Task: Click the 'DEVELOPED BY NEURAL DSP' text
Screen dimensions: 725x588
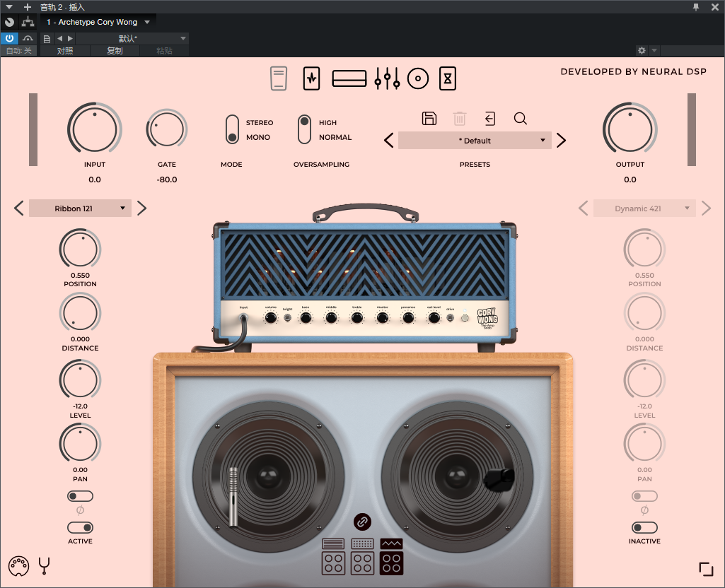Action: (x=634, y=71)
